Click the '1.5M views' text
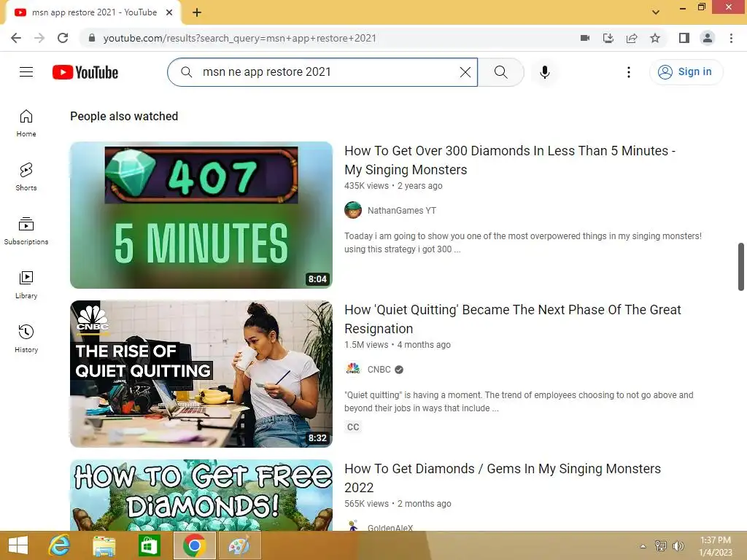The image size is (747, 560). (x=366, y=345)
